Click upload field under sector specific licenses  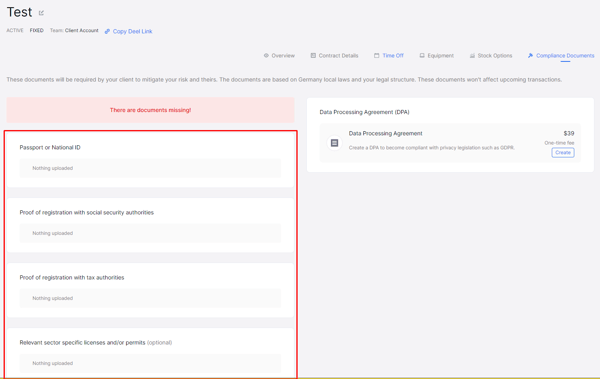[x=150, y=363]
